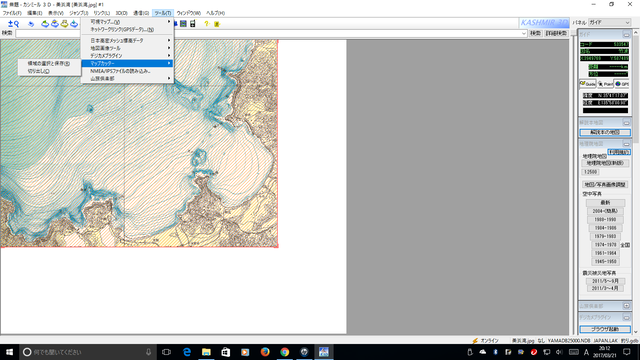640x360 pixels.
Task: Open the Microsoft Store taskbar icon
Action: pos(226,352)
